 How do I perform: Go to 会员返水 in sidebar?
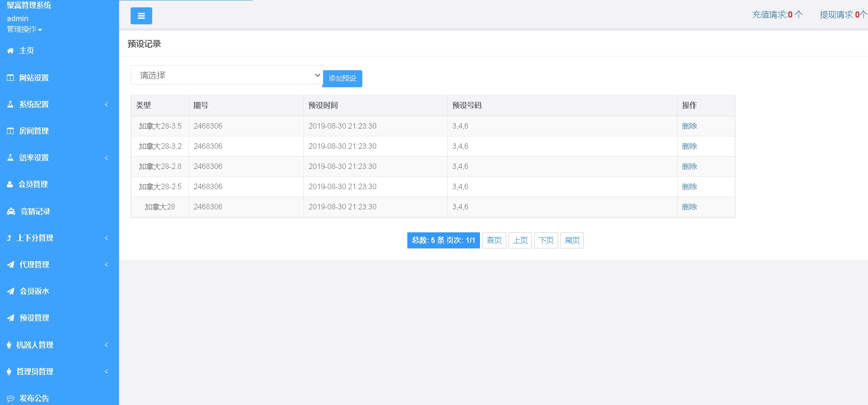point(34,291)
